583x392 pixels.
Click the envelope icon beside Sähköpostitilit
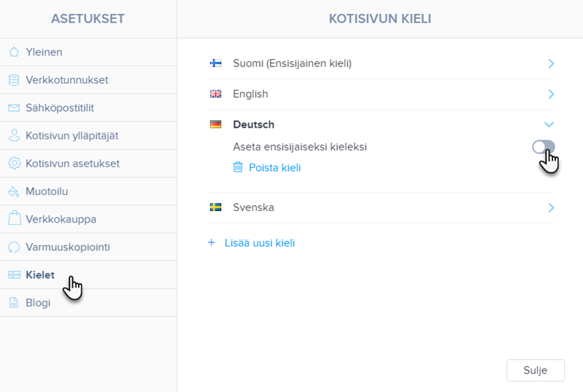(x=14, y=108)
